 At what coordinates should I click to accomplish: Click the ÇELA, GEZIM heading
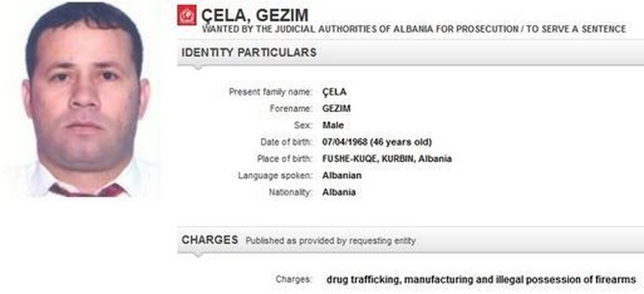point(254,16)
